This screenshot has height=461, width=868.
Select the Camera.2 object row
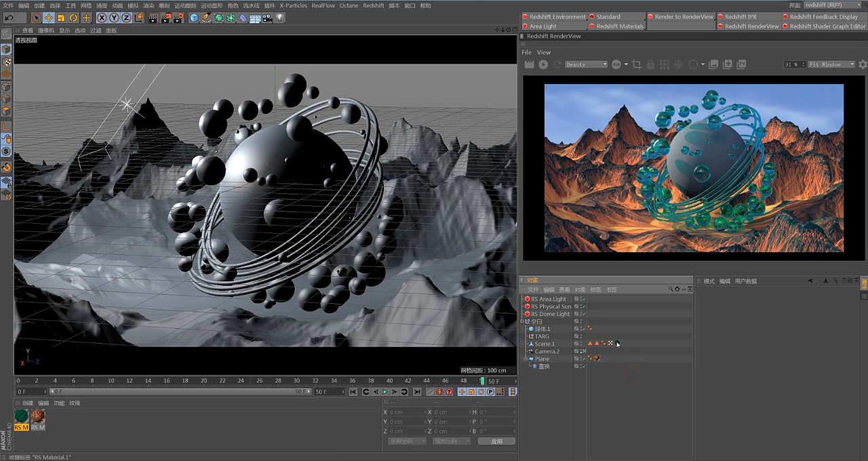(x=547, y=351)
